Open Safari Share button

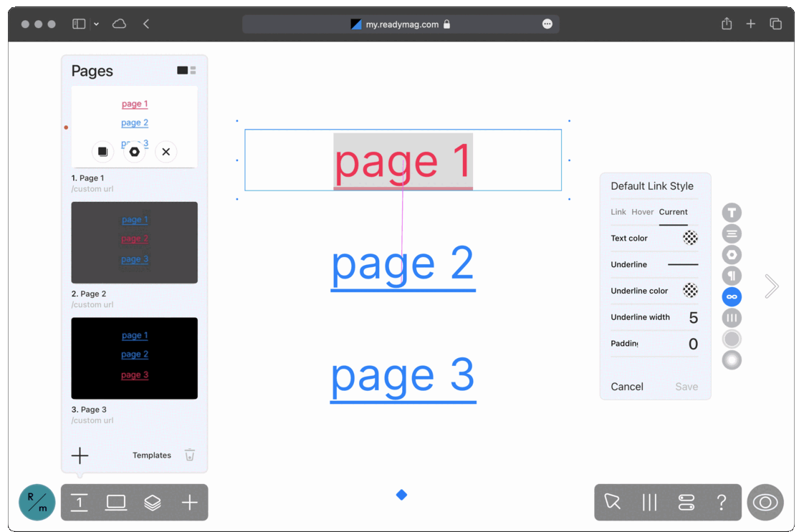[727, 24]
